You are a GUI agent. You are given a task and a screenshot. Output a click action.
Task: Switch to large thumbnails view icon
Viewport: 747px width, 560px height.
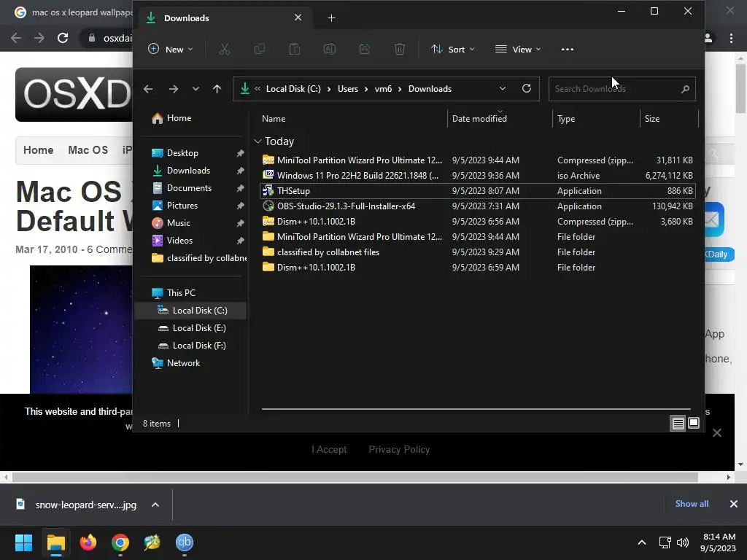(x=694, y=423)
